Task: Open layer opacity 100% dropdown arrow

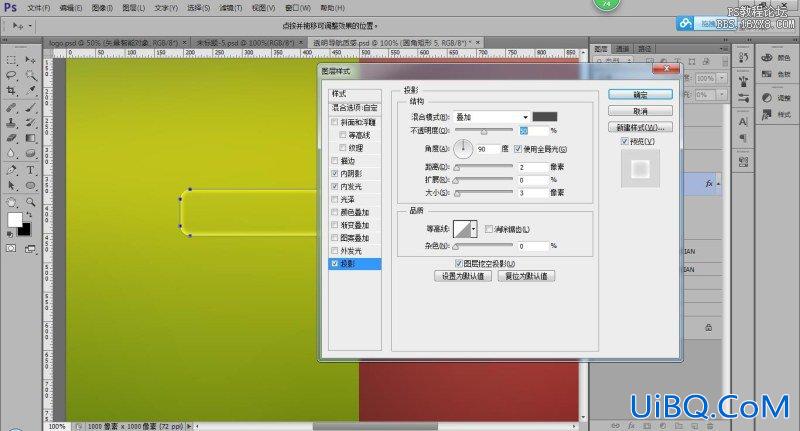Action: point(722,79)
